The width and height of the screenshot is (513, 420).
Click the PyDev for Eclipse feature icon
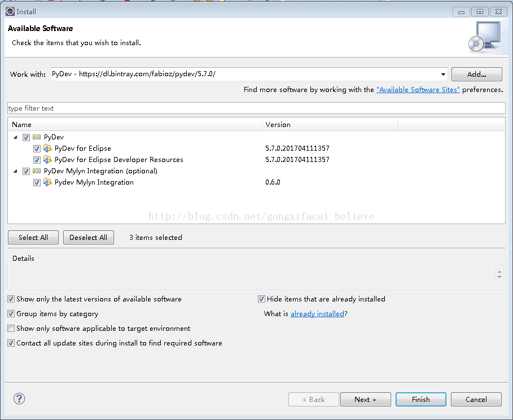tap(48, 148)
